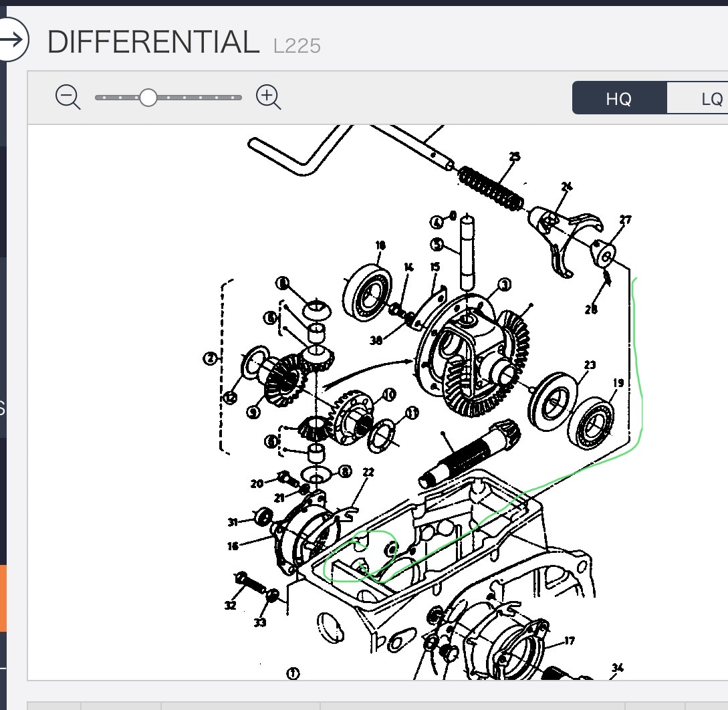Zoom out with the minus magnifier icon

[68, 98]
